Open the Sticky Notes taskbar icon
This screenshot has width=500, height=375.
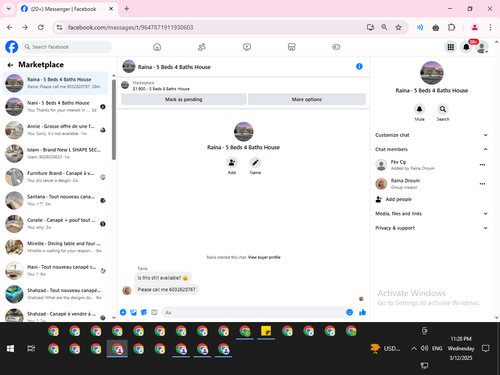[266, 331]
